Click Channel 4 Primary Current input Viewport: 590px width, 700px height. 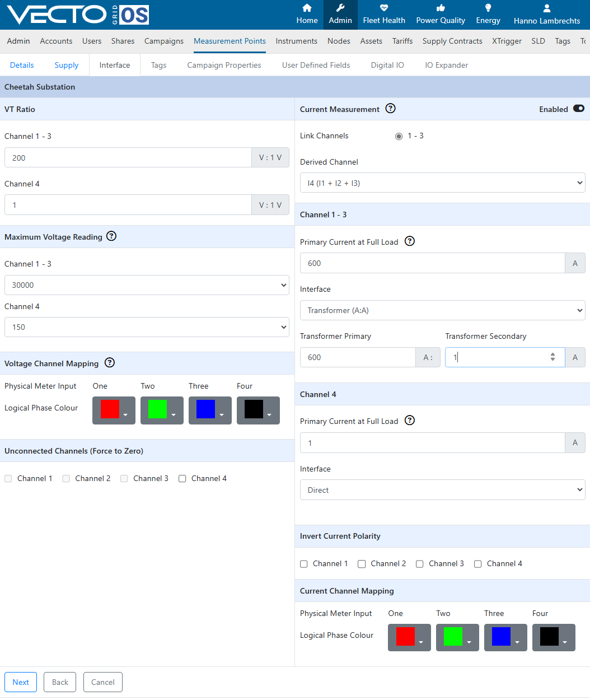433,442
